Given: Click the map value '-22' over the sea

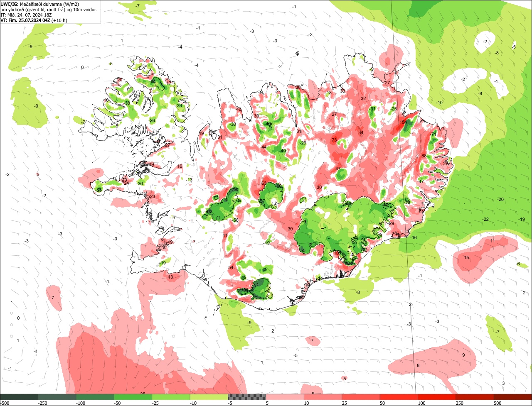Looking at the screenshot, I should pos(485,219).
